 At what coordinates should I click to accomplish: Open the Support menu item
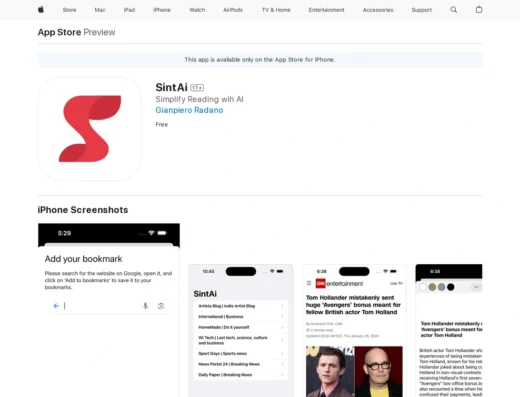(x=422, y=10)
